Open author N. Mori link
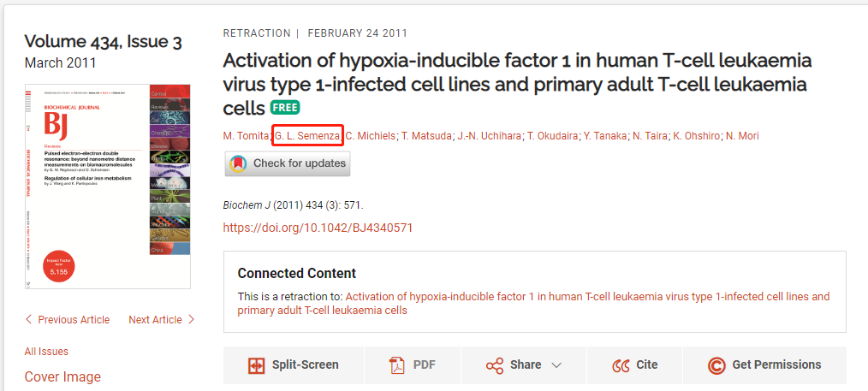 click(x=742, y=136)
